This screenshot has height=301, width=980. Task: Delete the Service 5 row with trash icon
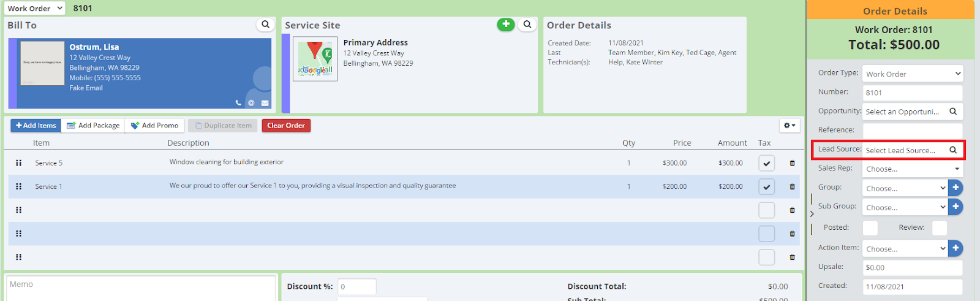click(792, 163)
